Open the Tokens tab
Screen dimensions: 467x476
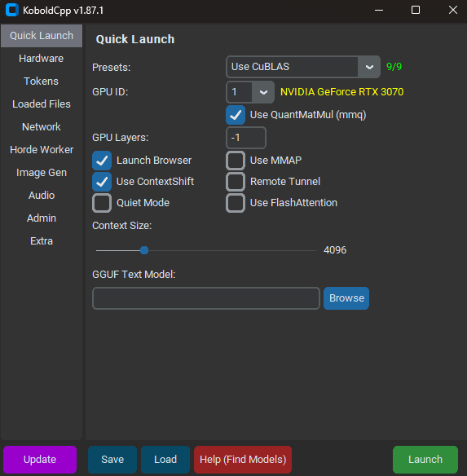click(42, 81)
